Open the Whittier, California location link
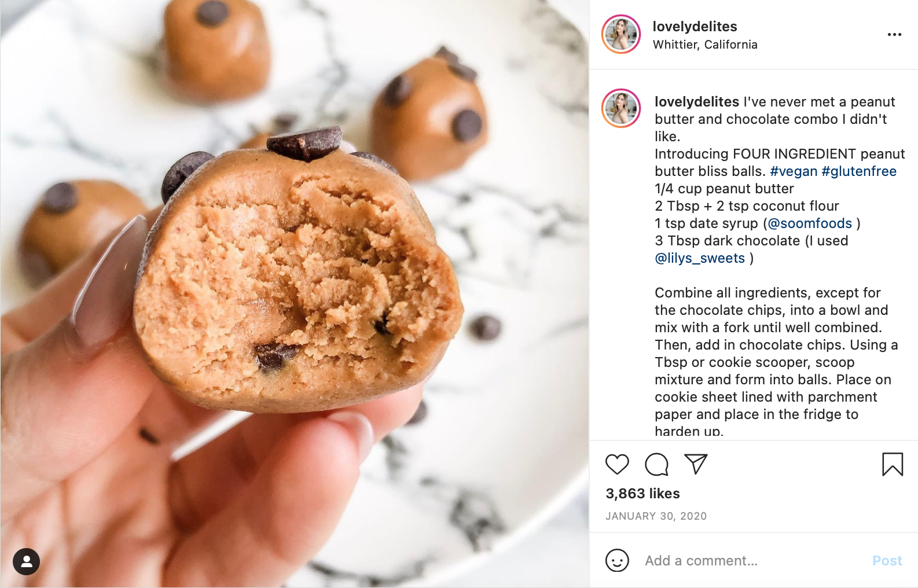 705,45
